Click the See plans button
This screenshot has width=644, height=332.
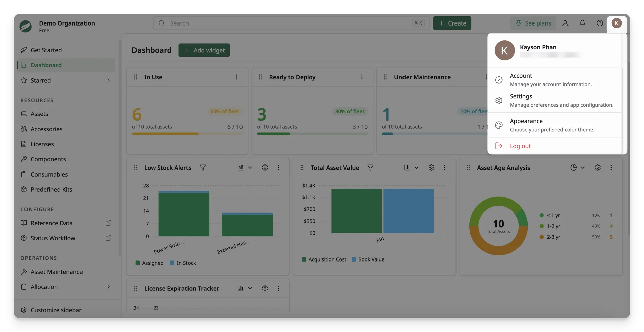point(533,23)
